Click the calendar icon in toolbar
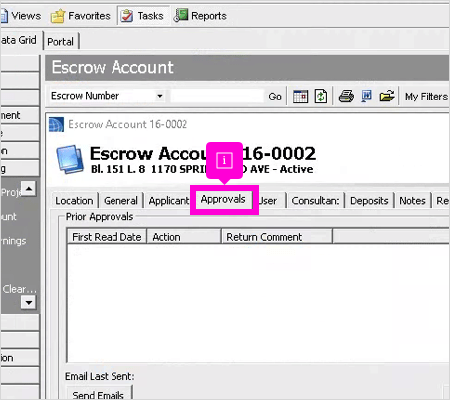The height and width of the screenshot is (400, 450). point(300,97)
